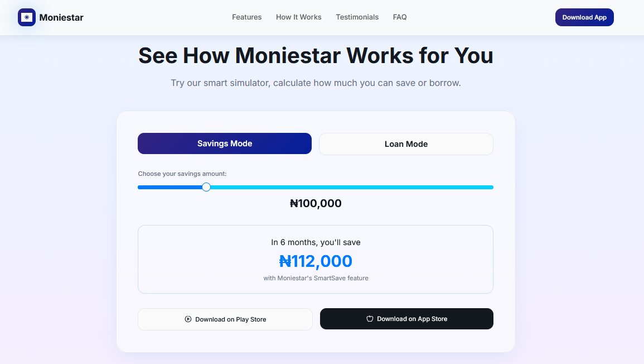
Task: Open the Testimonials section
Action: [x=357, y=17]
